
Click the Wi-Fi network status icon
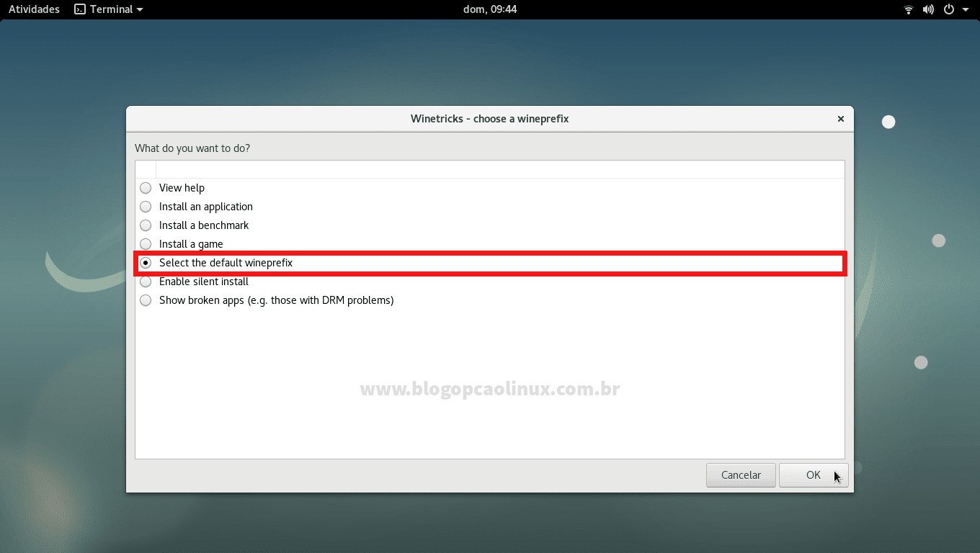click(x=909, y=9)
